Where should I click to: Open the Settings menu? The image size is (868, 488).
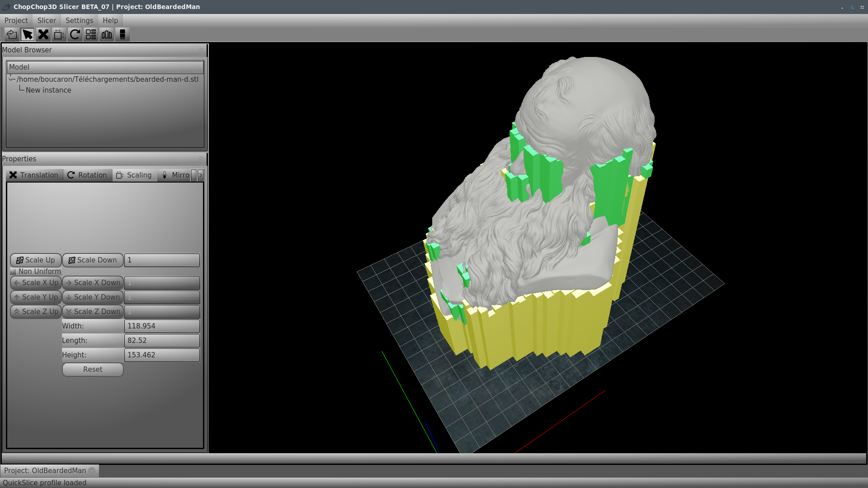click(x=79, y=20)
